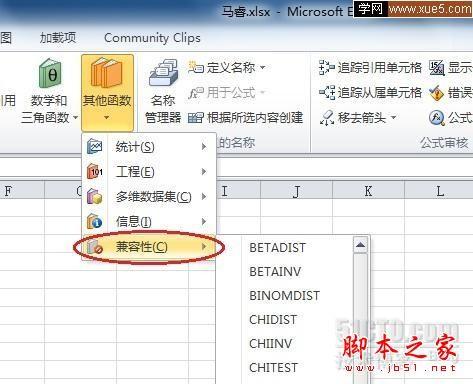Screen dimensions: 473x384
Task: Click the 用于公式 fx icon
Action: pos(196,92)
